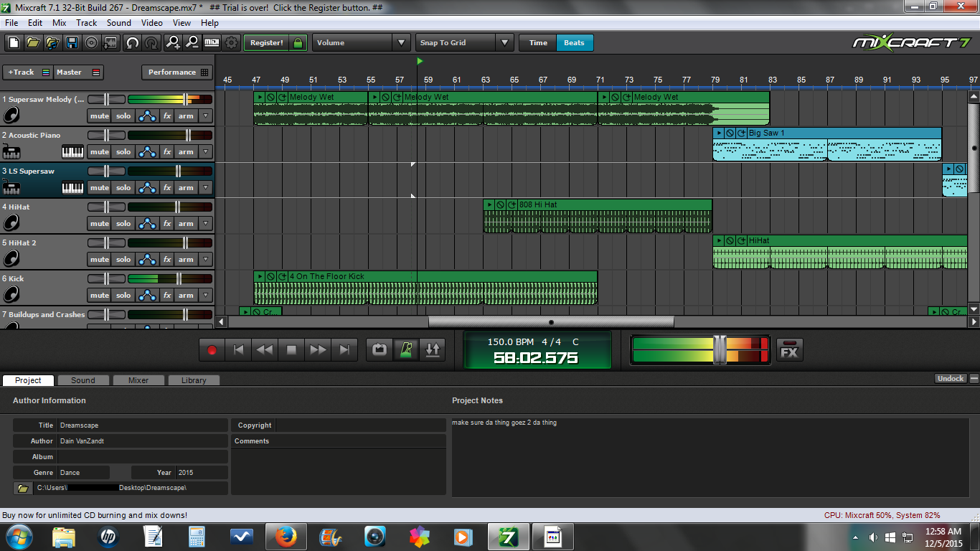This screenshot has width=980, height=551.
Task: Click the Mix Down to audio file icon
Action: [x=110, y=43]
